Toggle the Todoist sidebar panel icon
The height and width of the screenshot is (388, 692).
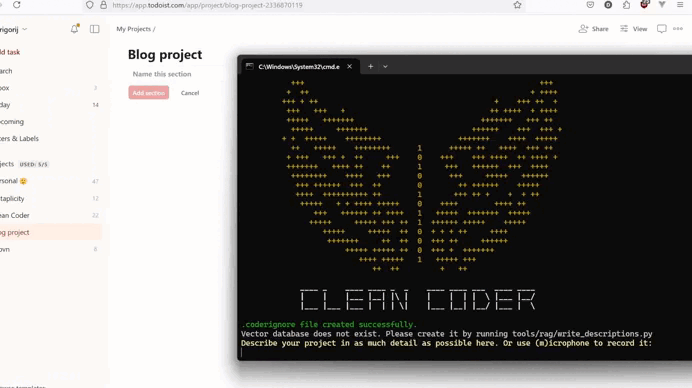click(x=94, y=29)
